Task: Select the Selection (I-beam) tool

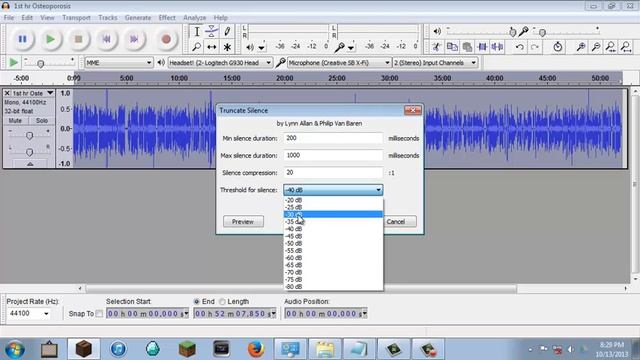Action: click(x=196, y=31)
